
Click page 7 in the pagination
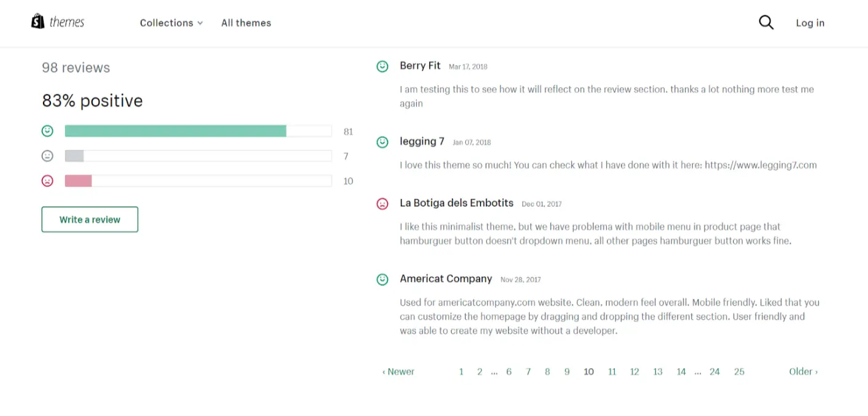coord(528,371)
